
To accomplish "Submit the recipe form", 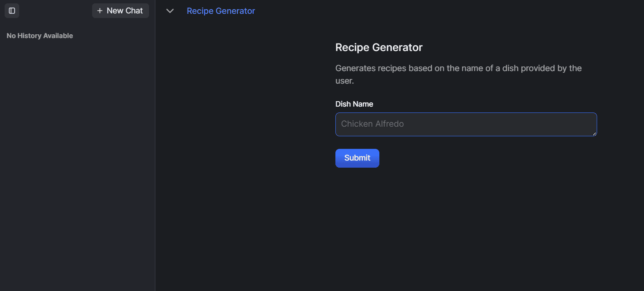I will pos(357,158).
